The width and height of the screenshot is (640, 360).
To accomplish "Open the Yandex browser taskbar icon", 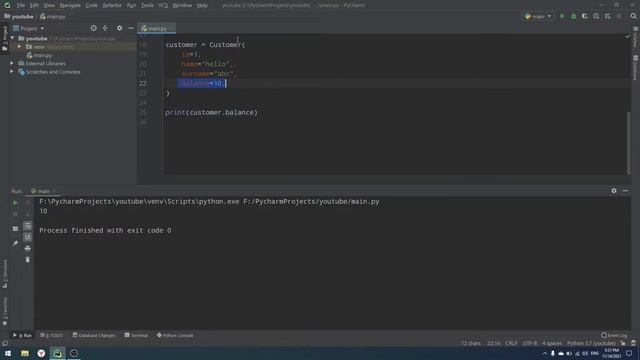I will point(41,353).
